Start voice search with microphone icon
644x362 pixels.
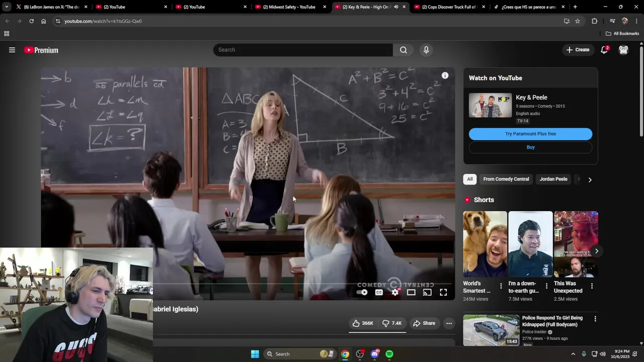pyautogui.click(x=426, y=50)
